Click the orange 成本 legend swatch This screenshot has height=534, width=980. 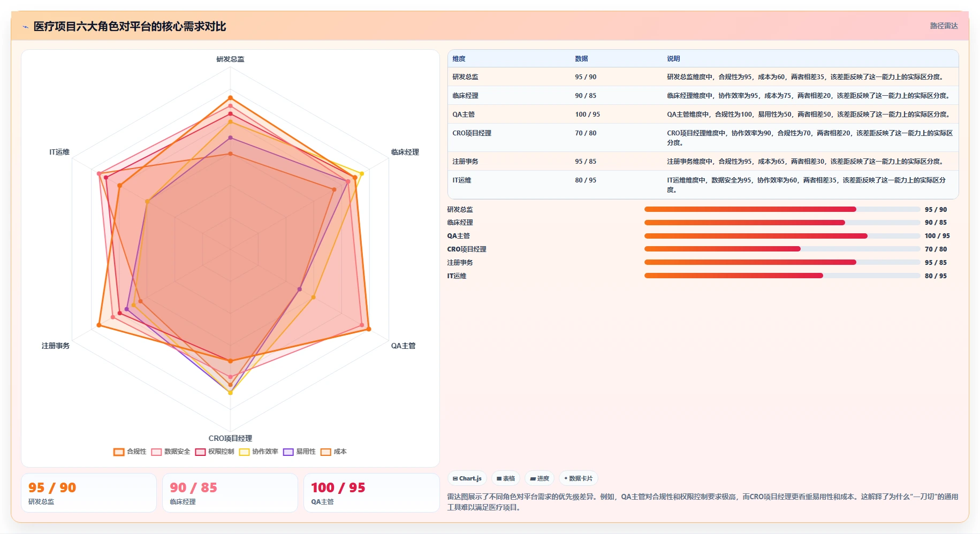[x=326, y=452]
